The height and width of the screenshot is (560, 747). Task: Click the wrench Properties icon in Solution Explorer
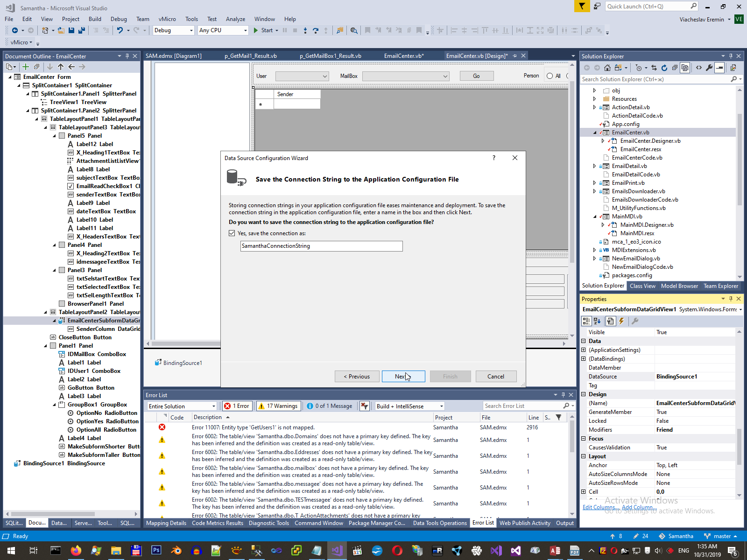(x=709, y=68)
